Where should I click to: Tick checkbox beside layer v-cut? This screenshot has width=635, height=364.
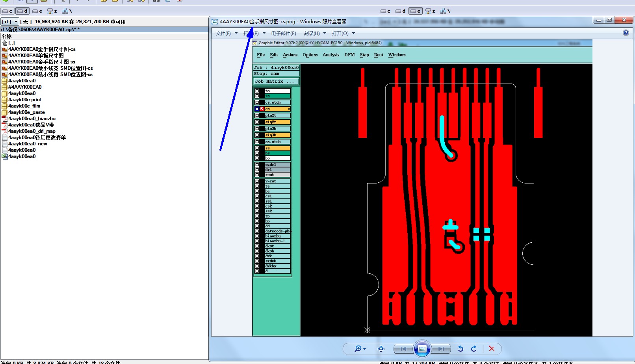(x=257, y=181)
